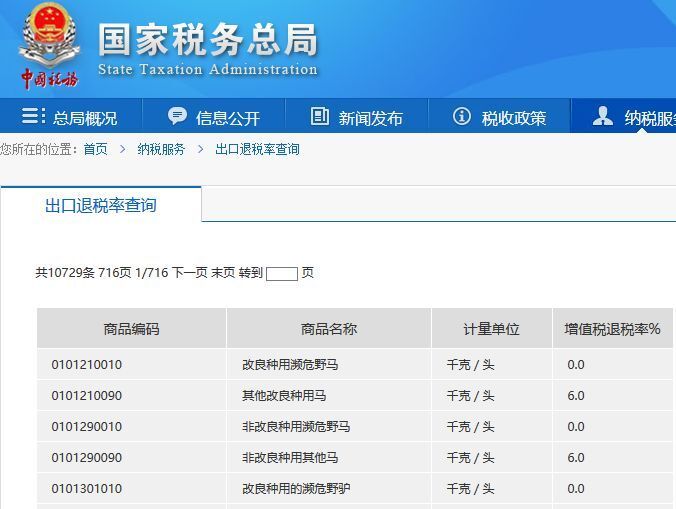Click the 转到 jump link

click(250, 272)
